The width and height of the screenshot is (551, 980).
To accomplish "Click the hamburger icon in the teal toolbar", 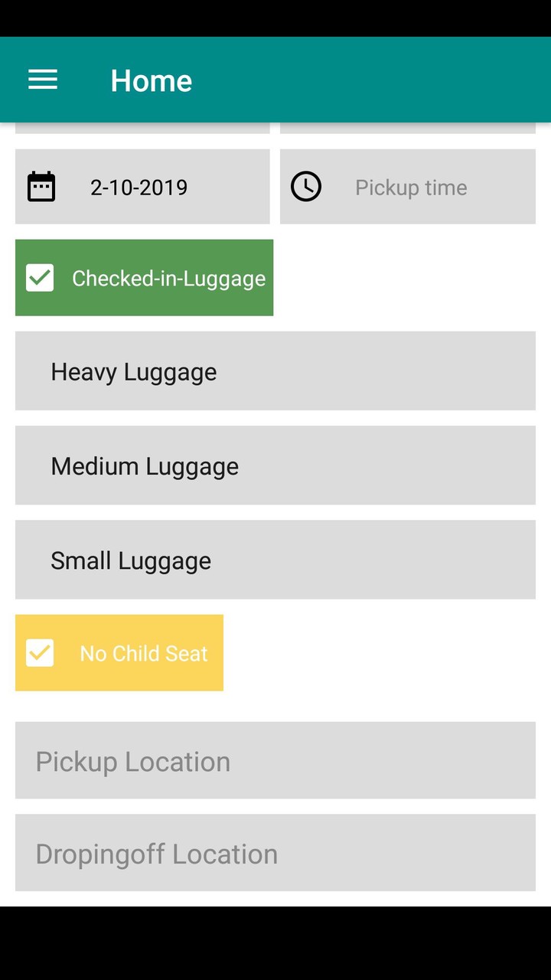I will click(x=42, y=79).
